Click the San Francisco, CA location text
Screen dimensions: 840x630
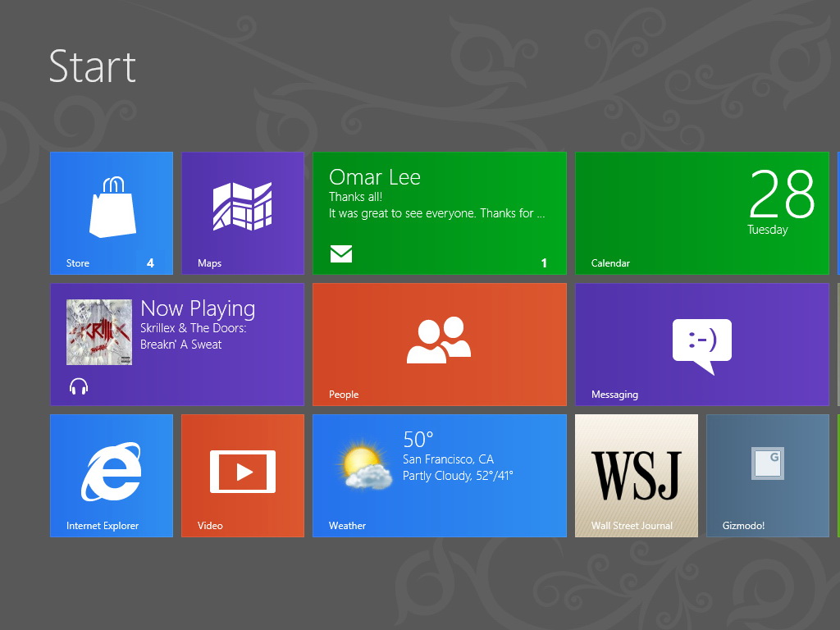tap(449, 459)
